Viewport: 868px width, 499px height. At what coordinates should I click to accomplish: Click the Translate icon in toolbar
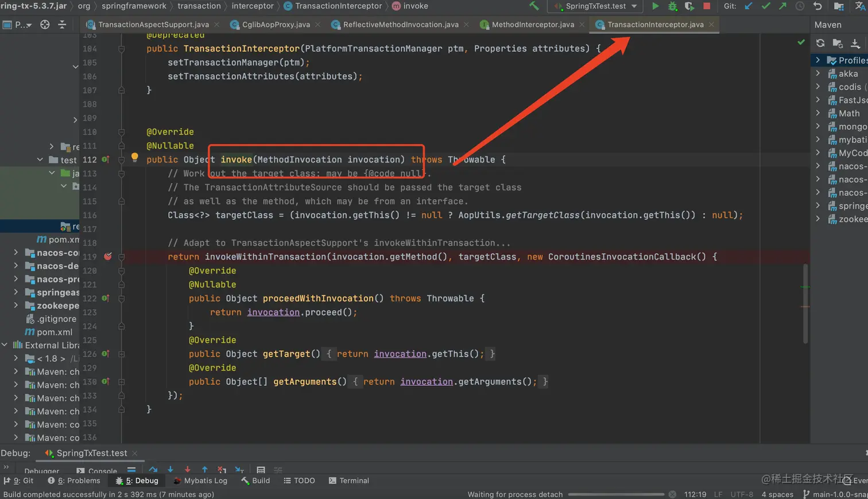tap(860, 6)
